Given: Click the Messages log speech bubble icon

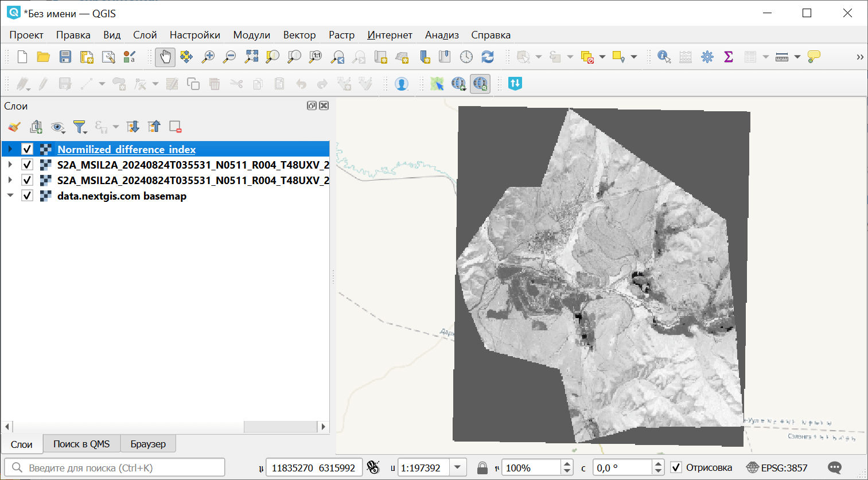Looking at the screenshot, I should (x=835, y=468).
